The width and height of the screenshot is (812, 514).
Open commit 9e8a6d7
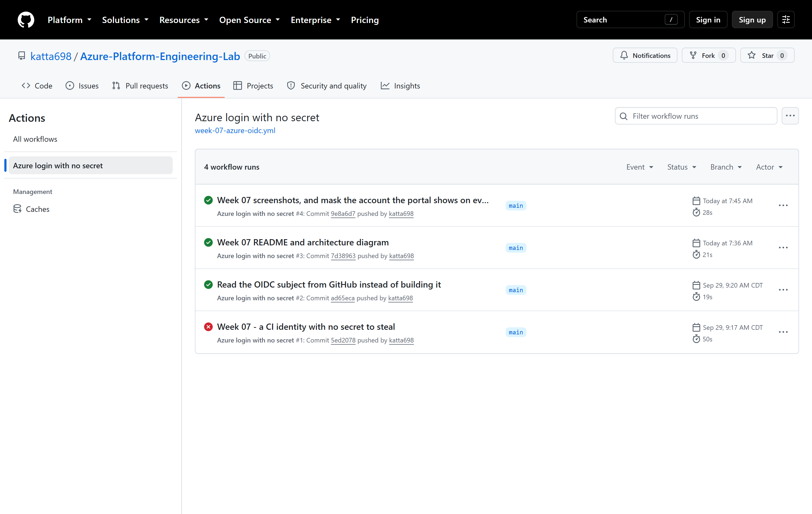click(343, 214)
